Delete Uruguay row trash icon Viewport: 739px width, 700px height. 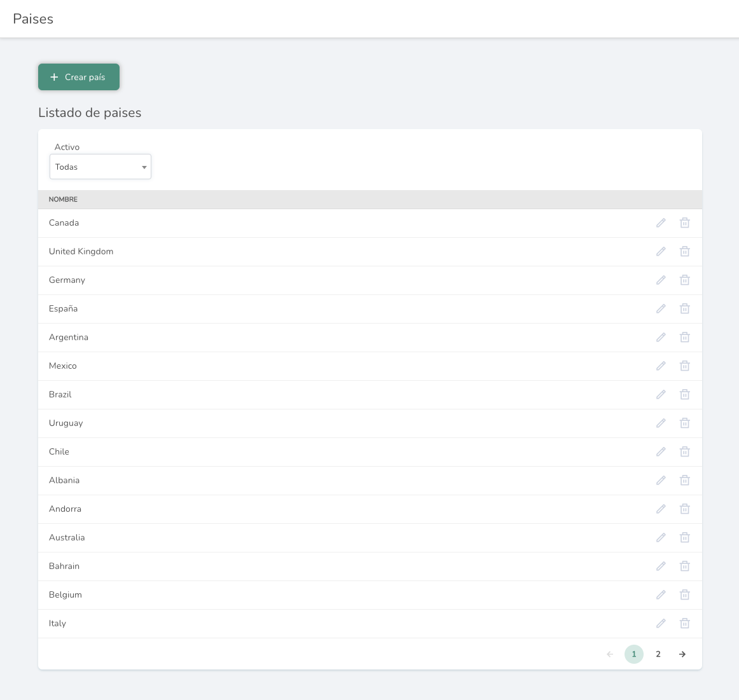[x=685, y=423]
